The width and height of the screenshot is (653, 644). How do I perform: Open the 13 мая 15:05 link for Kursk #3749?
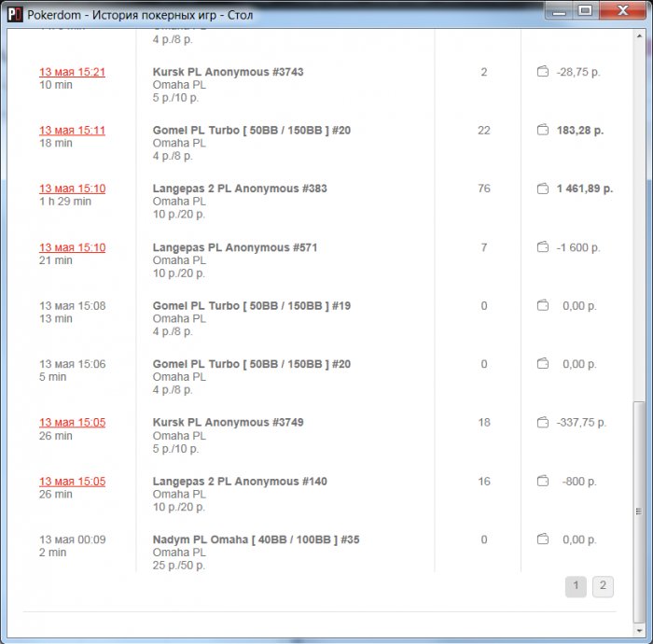click(x=73, y=423)
